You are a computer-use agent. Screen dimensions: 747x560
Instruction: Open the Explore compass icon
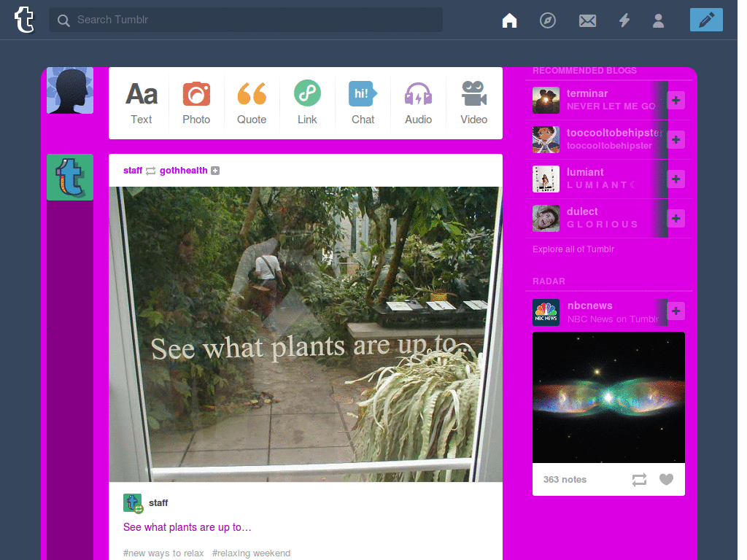point(547,20)
